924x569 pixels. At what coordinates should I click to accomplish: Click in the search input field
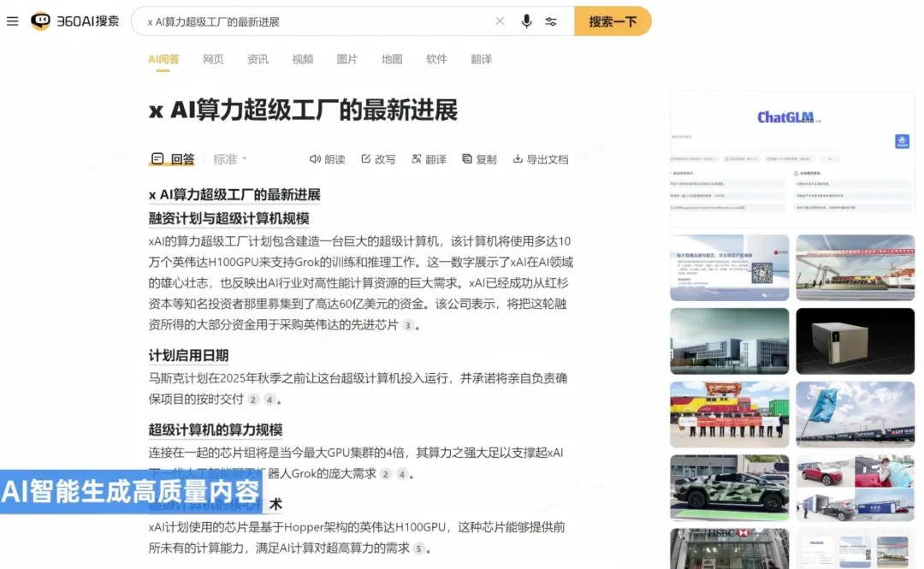[x=317, y=21]
